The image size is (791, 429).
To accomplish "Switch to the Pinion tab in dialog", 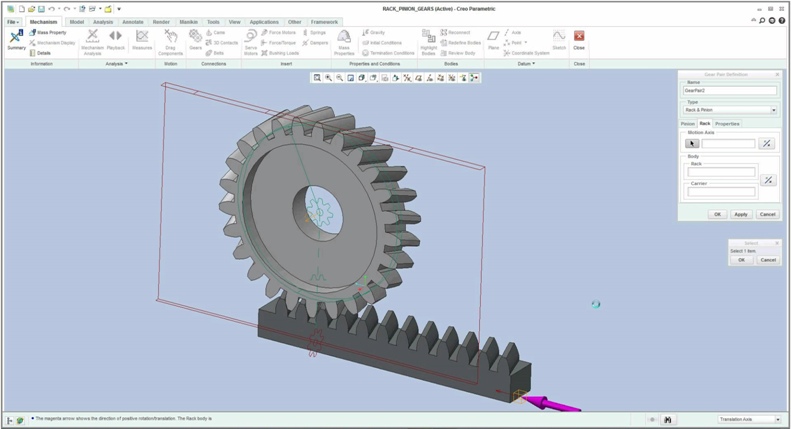I will [x=687, y=123].
